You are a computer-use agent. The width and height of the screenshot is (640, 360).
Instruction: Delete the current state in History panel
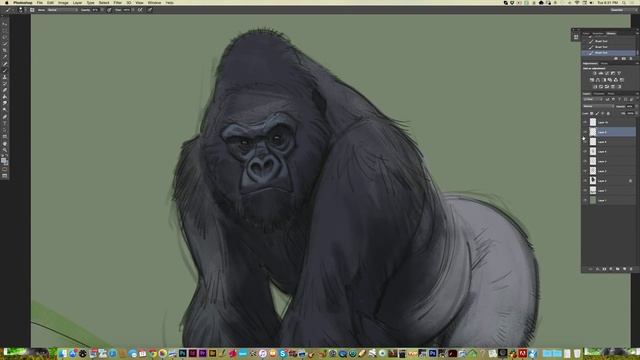point(631,58)
